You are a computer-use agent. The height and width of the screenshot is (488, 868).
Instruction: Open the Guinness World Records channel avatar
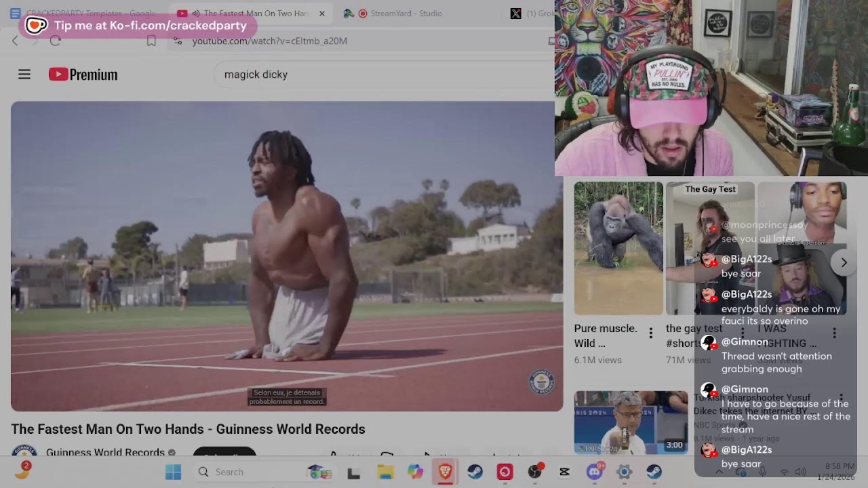click(24, 451)
